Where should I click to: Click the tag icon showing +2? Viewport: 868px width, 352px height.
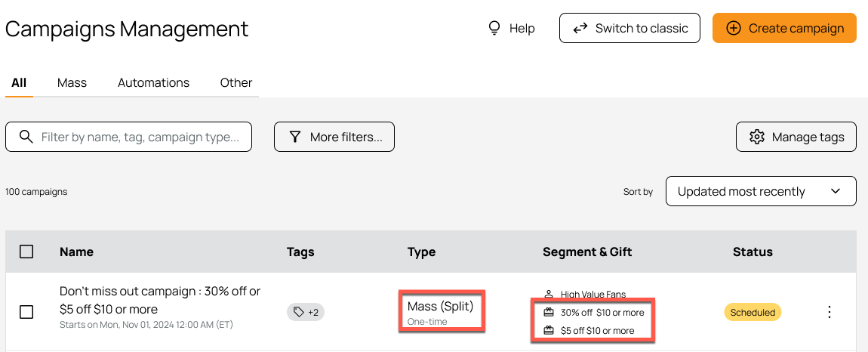(x=299, y=312)
